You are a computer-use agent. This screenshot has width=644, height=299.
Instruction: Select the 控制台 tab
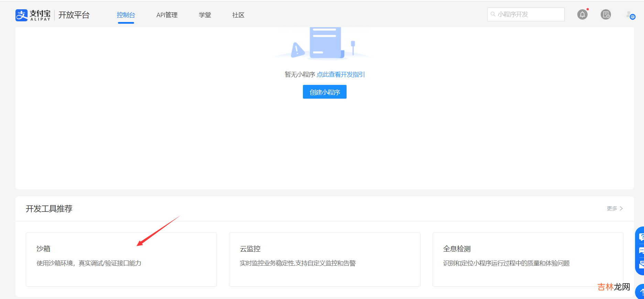click(x=126, y=15)
